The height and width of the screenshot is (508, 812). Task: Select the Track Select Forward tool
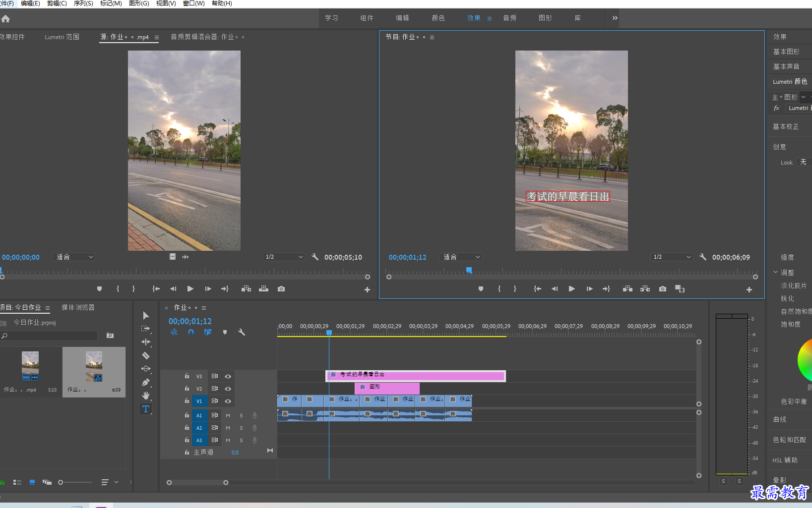[x=146, y=329]
